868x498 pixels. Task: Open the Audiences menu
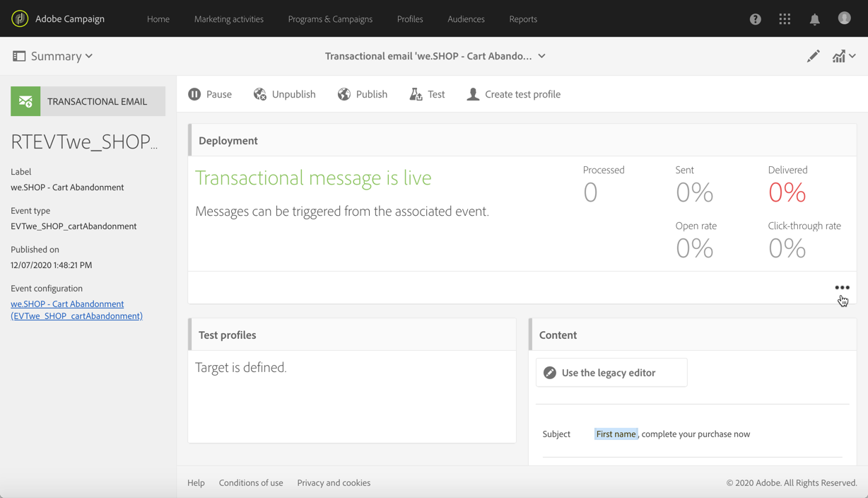click(466, 19)
